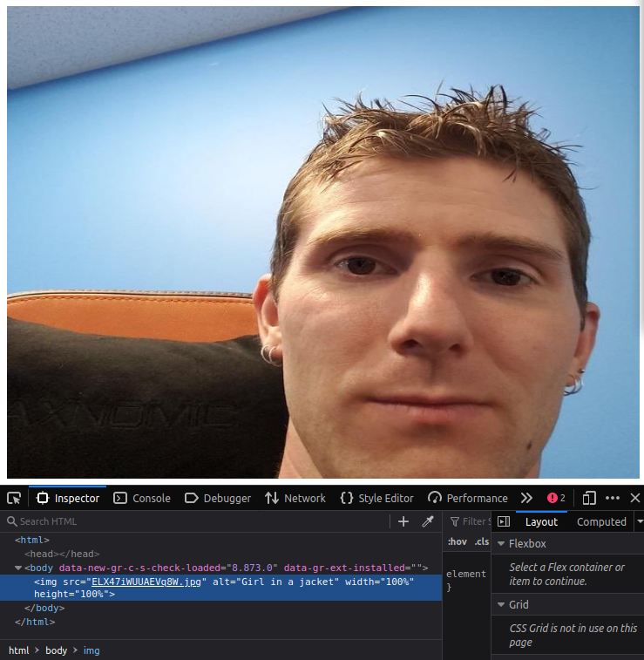Click the displayed page image
This screenshot has height=660, width=644.
(323, 242)
